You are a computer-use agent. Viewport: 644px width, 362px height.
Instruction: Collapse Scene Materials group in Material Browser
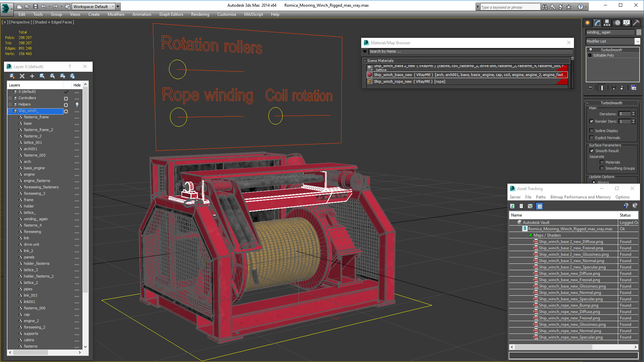365,61
